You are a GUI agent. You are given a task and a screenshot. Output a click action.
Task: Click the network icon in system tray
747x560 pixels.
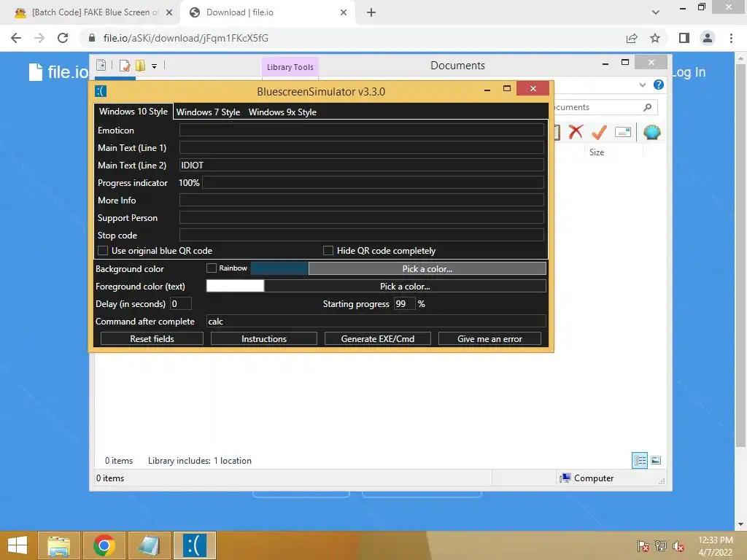661,546
